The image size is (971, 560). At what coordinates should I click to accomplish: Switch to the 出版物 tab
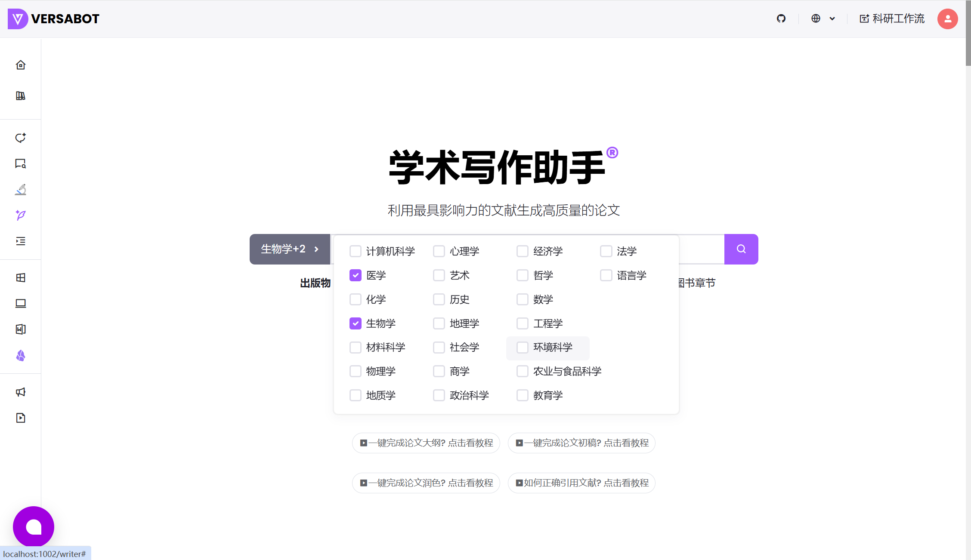pyautogui.click(x=315, y=283)
